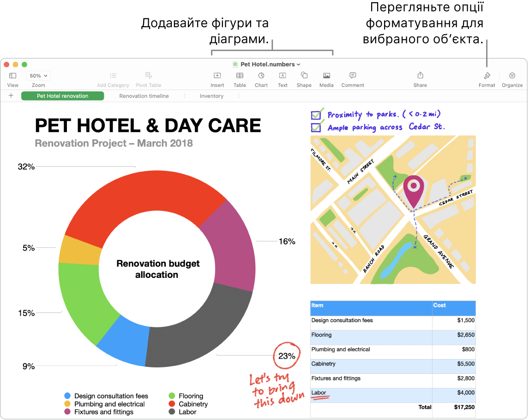Insert a Chart using toolbar icon
Image resolution: width=529 pixels, height=420 pixels.
(x=261, y=76)
